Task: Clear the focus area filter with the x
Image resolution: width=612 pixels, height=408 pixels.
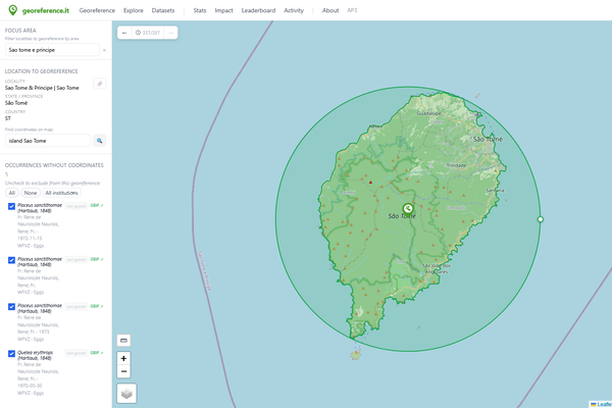Action: coord(104,50)
